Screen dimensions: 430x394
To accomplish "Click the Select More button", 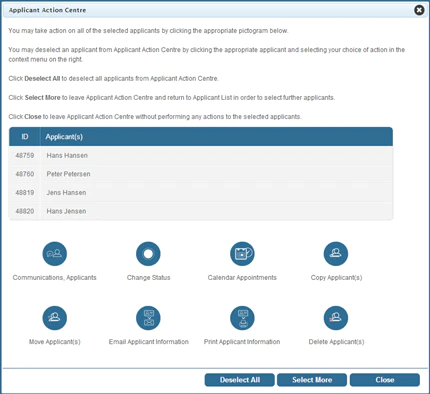I will coord(312,380).
